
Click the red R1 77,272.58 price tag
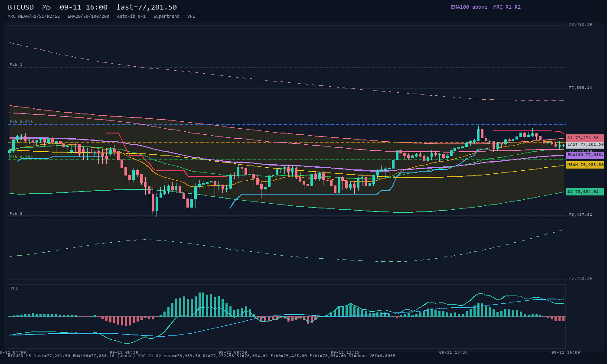point(585,138)
